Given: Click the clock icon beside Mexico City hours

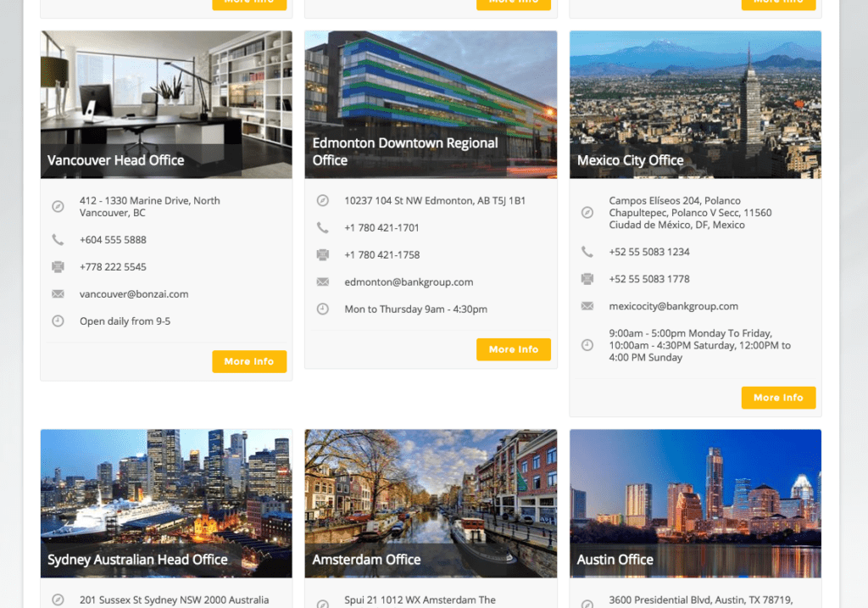Looking at the screenshot, I should click(x=587, y=345).
